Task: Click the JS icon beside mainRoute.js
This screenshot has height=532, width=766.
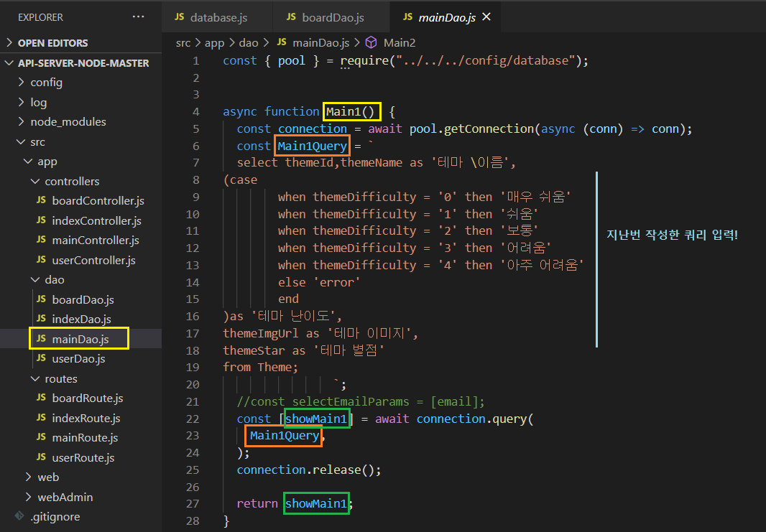Action: click(x=41, y=437)
